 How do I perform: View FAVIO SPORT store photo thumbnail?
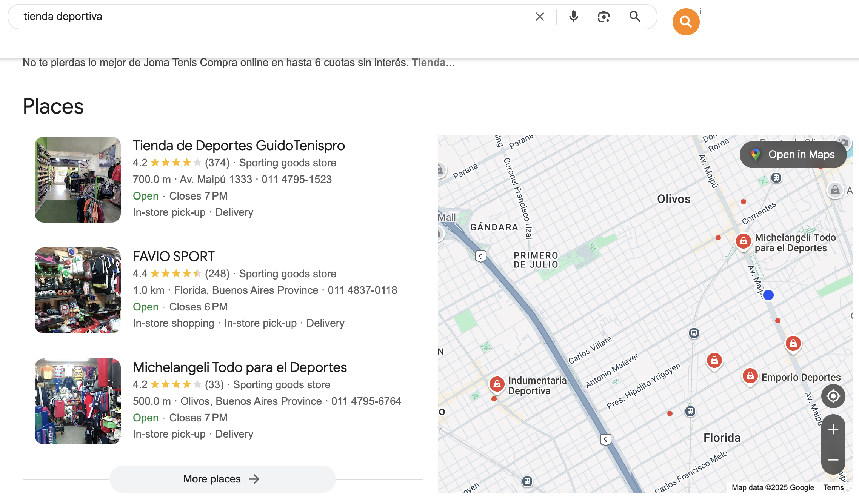point(78,290)
